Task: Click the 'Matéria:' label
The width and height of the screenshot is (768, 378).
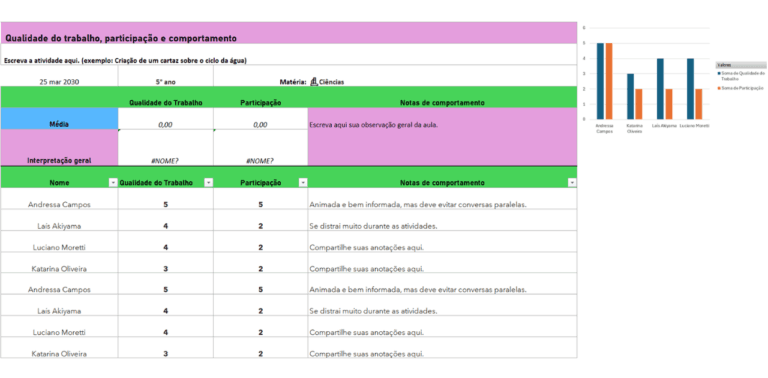Action: coord(293,82)
